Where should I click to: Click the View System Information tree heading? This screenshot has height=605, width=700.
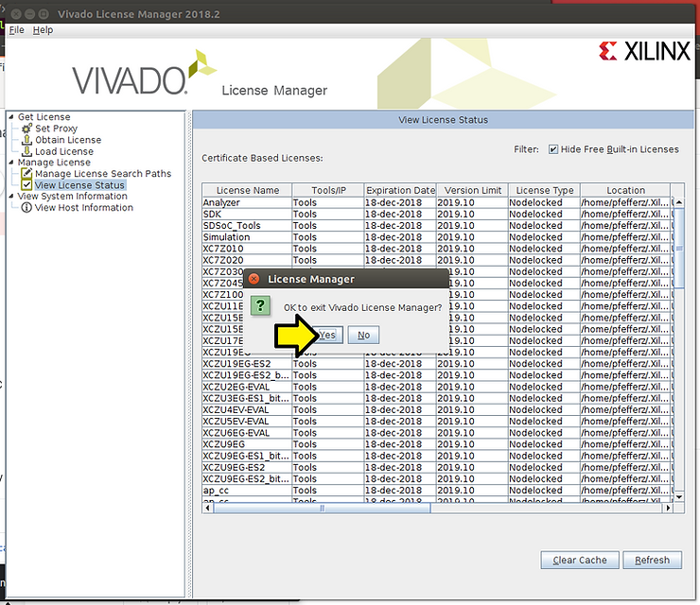pyautogui.click(x=72, y=197)
